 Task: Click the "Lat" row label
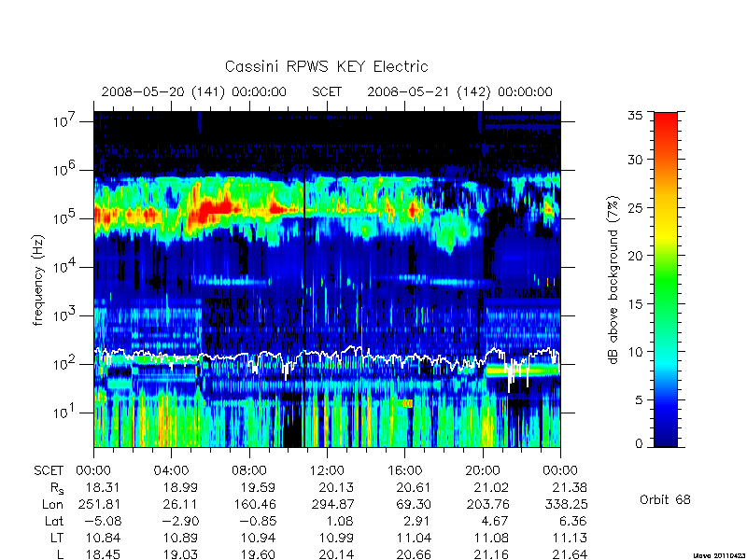[54, 521]
